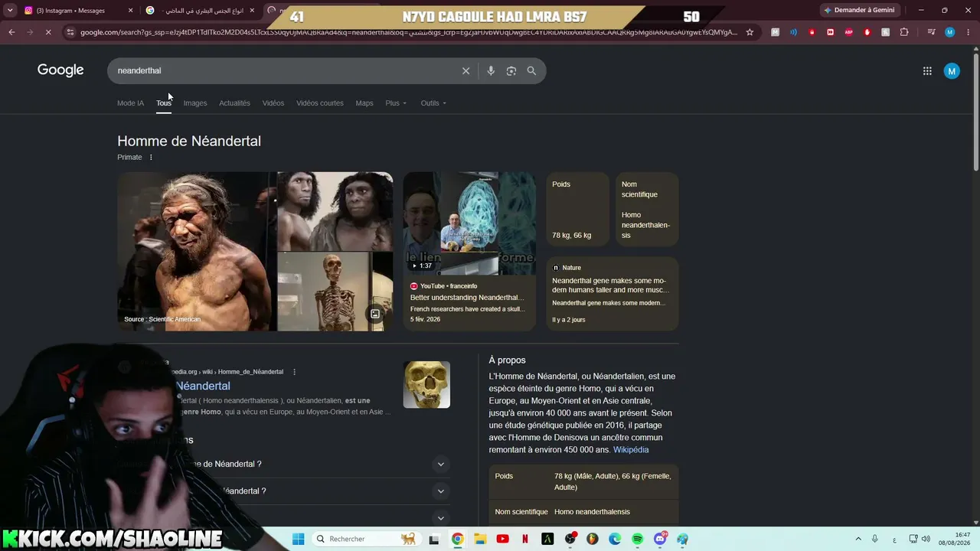Click the address bar URL

(409, 32)
